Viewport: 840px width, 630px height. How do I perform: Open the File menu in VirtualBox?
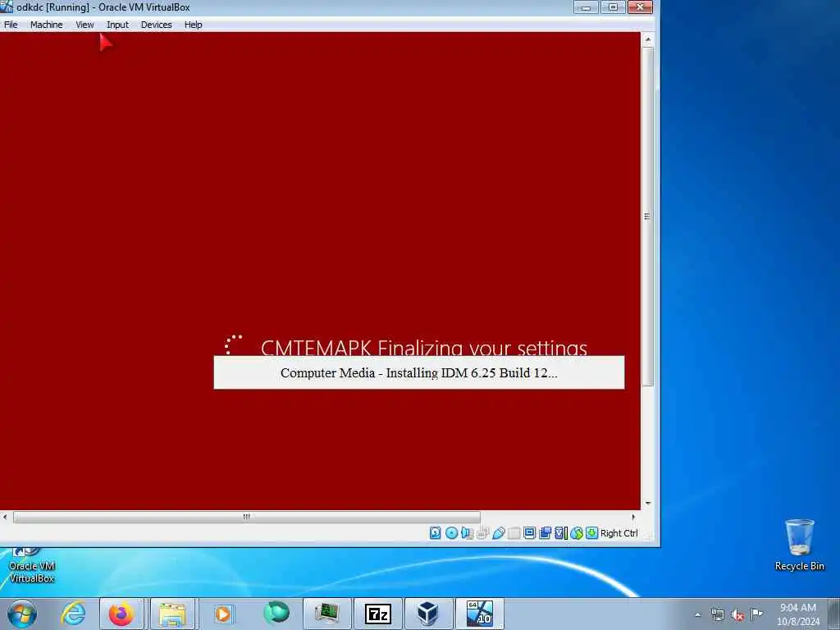point(11,25)
